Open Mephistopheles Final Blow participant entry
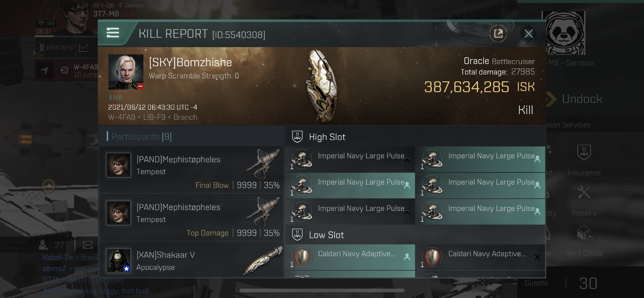 pos(192,170)
